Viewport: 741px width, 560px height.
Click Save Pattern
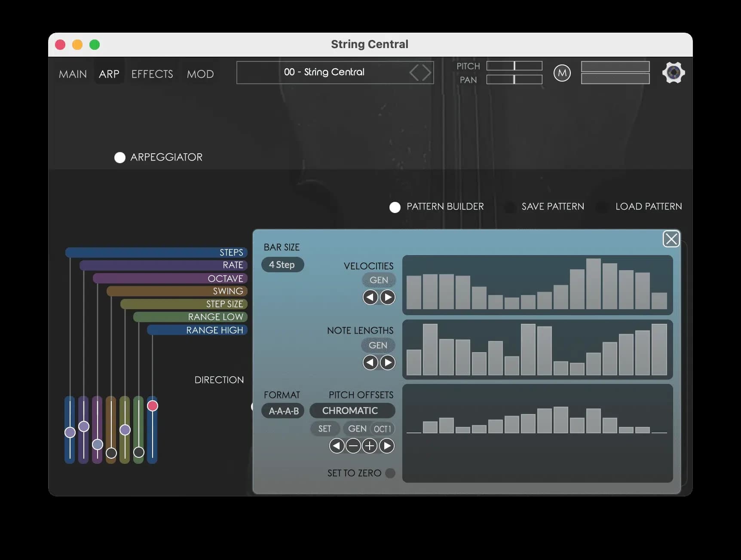[x=552, y=207]
